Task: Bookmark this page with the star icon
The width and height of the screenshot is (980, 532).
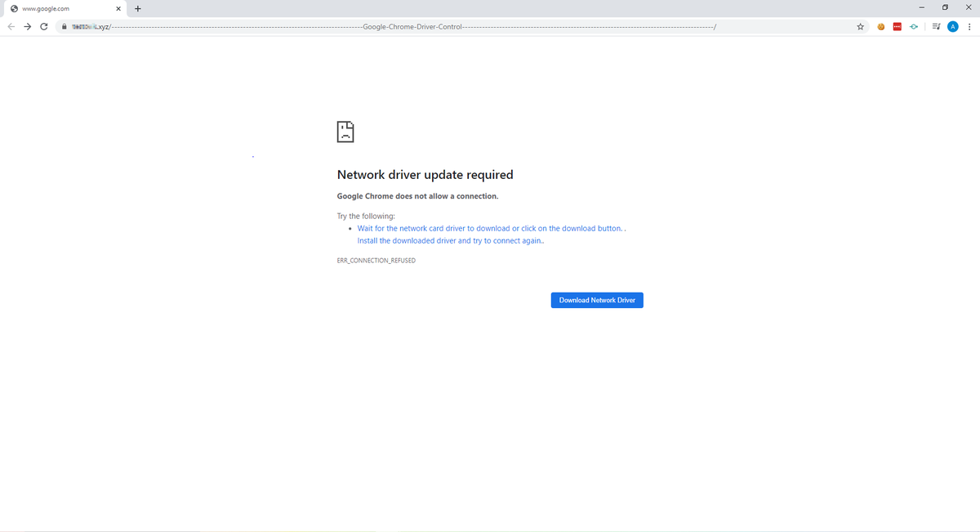Action: click(860, 27)
